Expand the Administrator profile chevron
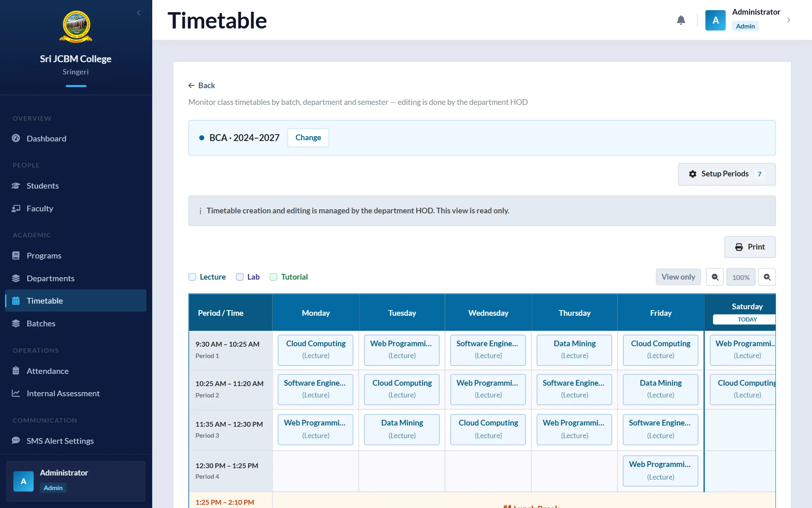This screenshot has height=508, width=812. (788, 20)
